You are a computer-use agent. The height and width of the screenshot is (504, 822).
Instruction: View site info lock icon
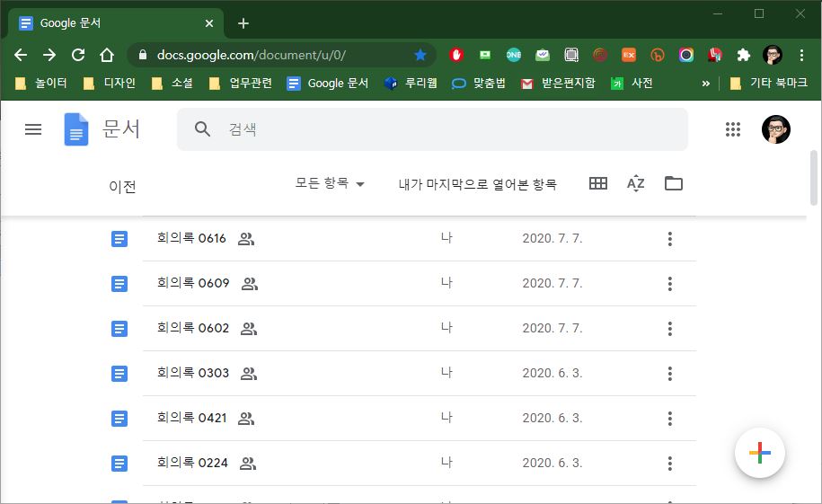coord(142,55)
